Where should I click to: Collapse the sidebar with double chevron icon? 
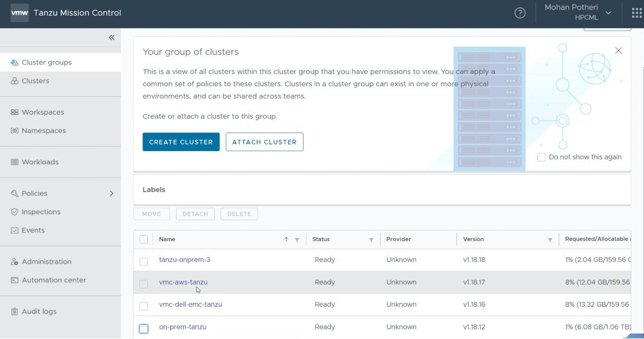[112, 38]
